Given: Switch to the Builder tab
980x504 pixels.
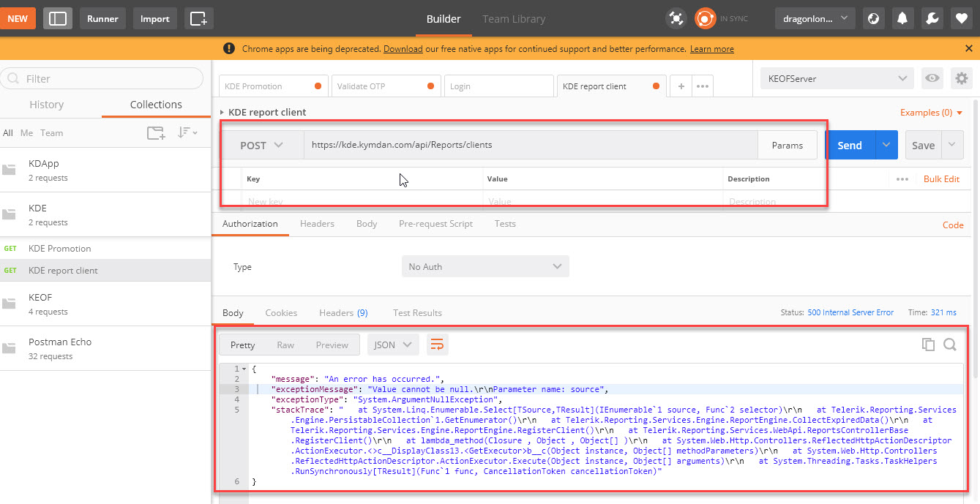Looking at the screenshot, I should coord(444,19).
